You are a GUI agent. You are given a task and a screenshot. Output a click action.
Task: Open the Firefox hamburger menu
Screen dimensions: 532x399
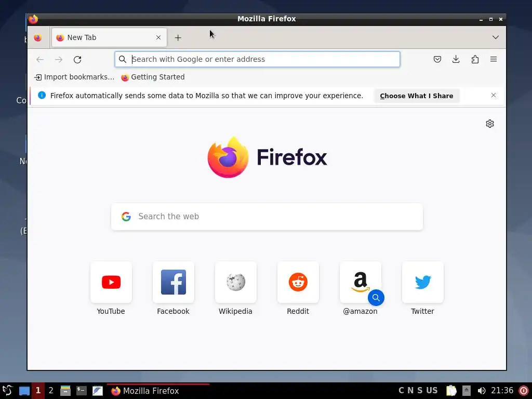point(494,59)
